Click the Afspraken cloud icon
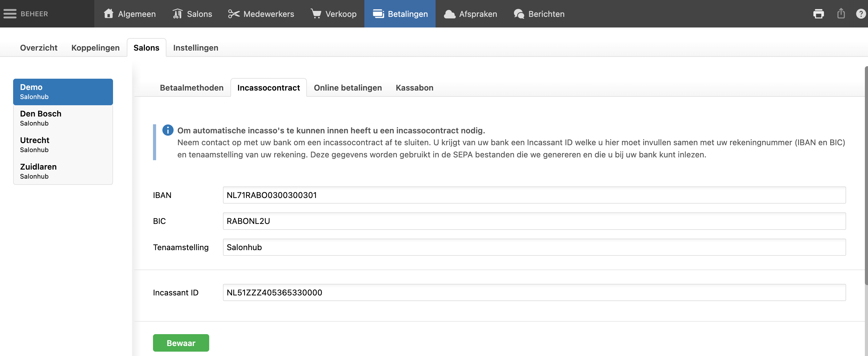Image resolution: width=868 pixels, height=356 pixels. pyautogui.click(x=450, y=14)
